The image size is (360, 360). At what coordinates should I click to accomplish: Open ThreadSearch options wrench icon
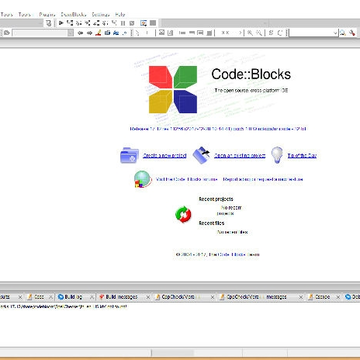(352, 33)
